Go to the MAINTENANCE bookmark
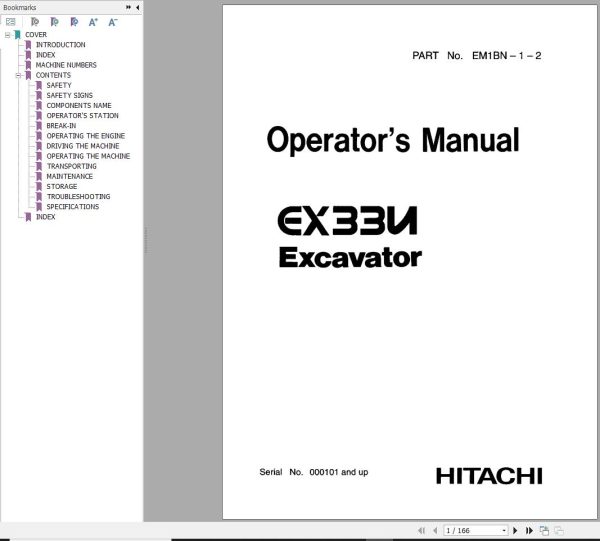Image resolution: width=600 pixels, height=541 pixels. 70,176
